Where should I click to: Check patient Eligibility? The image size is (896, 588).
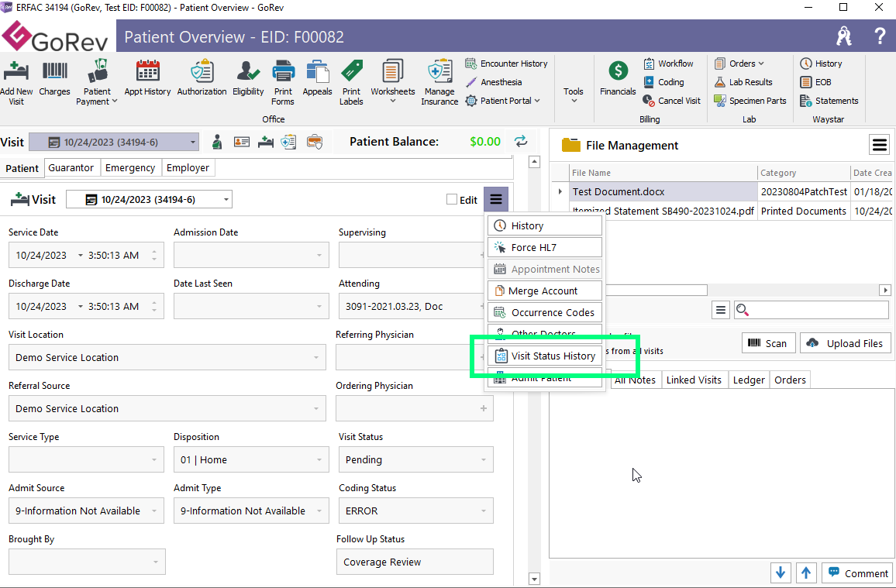pos(248,77)
